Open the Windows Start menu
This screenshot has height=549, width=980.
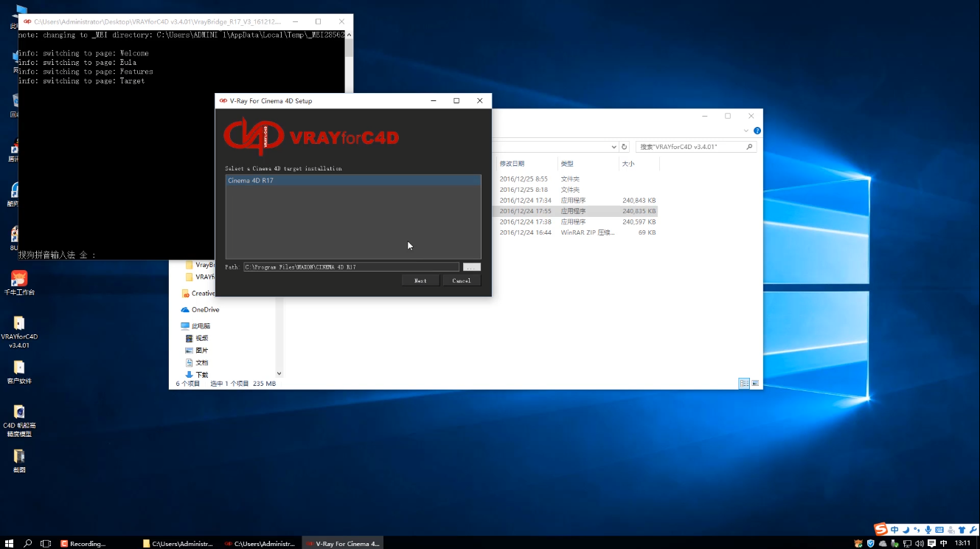(10, 543)
